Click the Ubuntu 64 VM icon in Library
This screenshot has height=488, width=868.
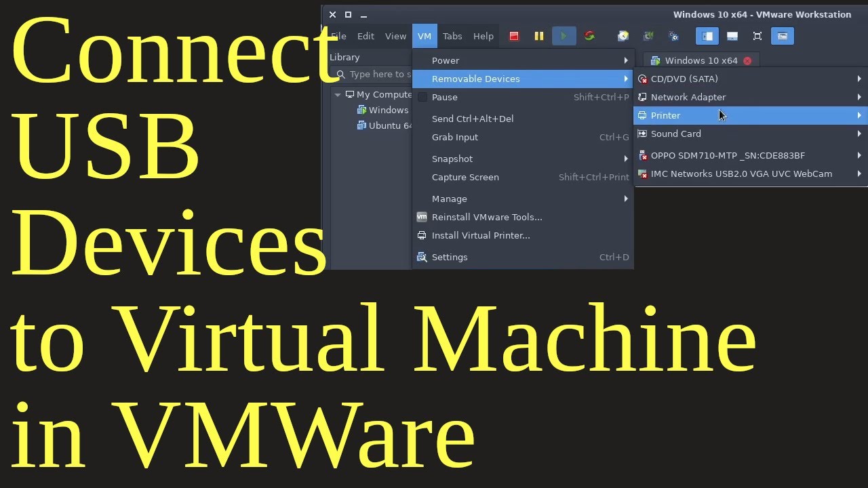click(x=361, y=125)
